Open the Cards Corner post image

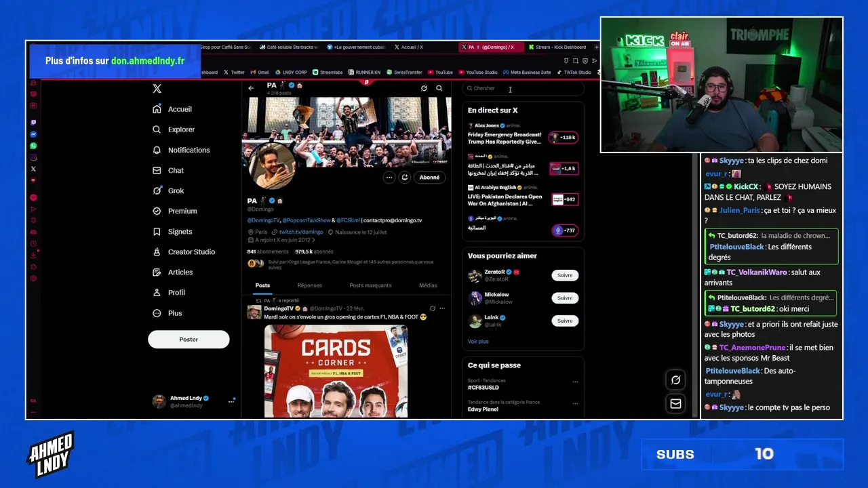click(x=336, y=371)
